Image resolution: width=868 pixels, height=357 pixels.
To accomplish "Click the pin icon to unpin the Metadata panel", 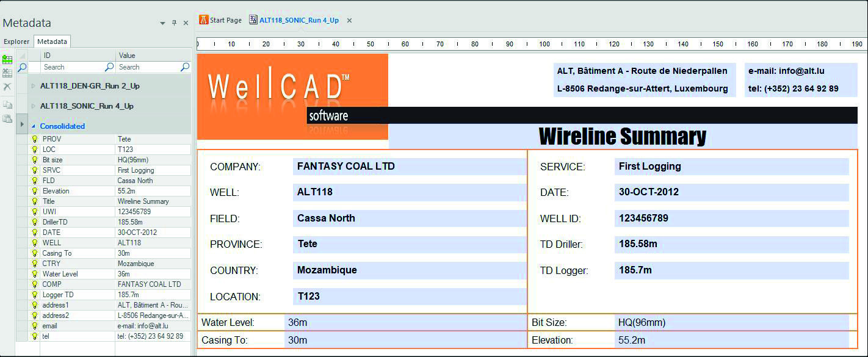I will pyautogui.click(x=174, y=23).
